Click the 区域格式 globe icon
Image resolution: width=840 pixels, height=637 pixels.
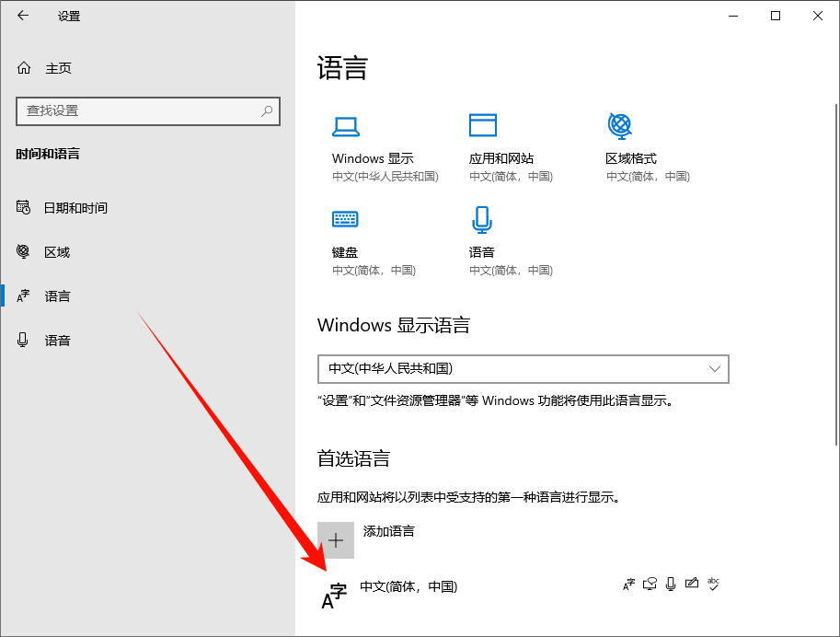[x=619, y=124]
